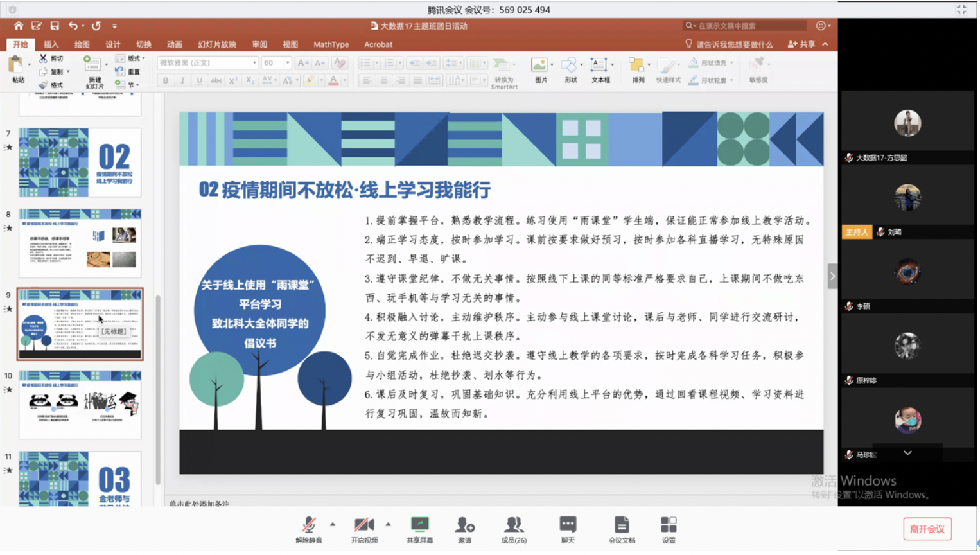Open the Slide Show ribbon tab
The width and height of the screenshot is (980, 555).
pos(217,44)
